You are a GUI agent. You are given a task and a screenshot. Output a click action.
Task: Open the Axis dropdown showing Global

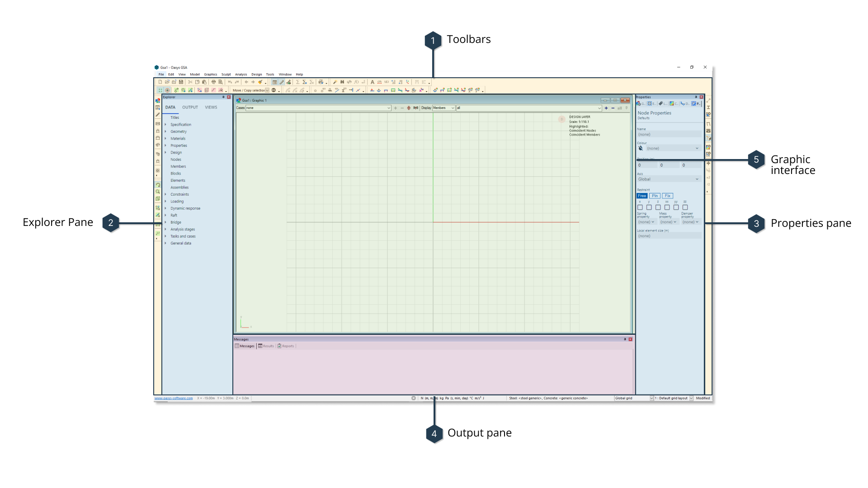(669, 179)
